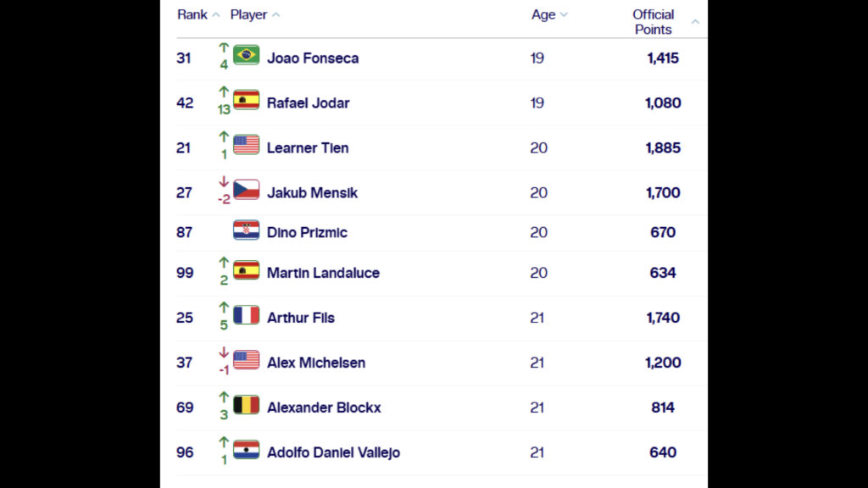
Task: Click the Croatia flag beside Dino Prizmic
Action: pos(246,230)
